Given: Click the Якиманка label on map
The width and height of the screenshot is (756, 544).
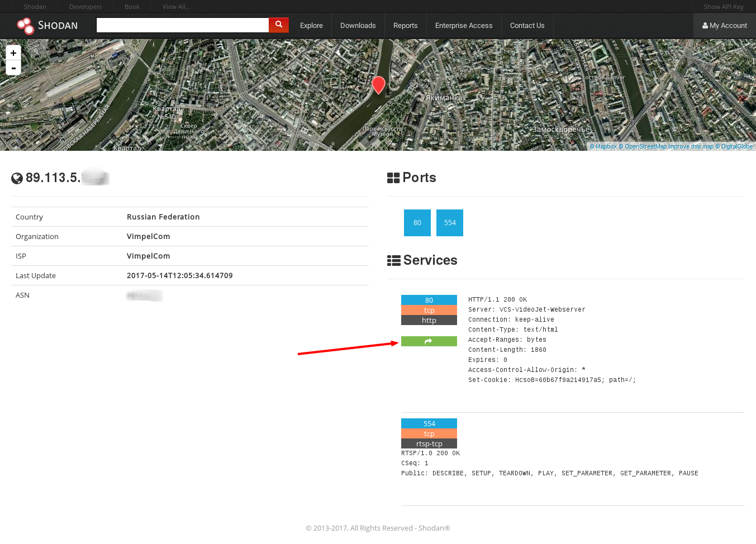Looking at the screenshot, I should point(444,98).
